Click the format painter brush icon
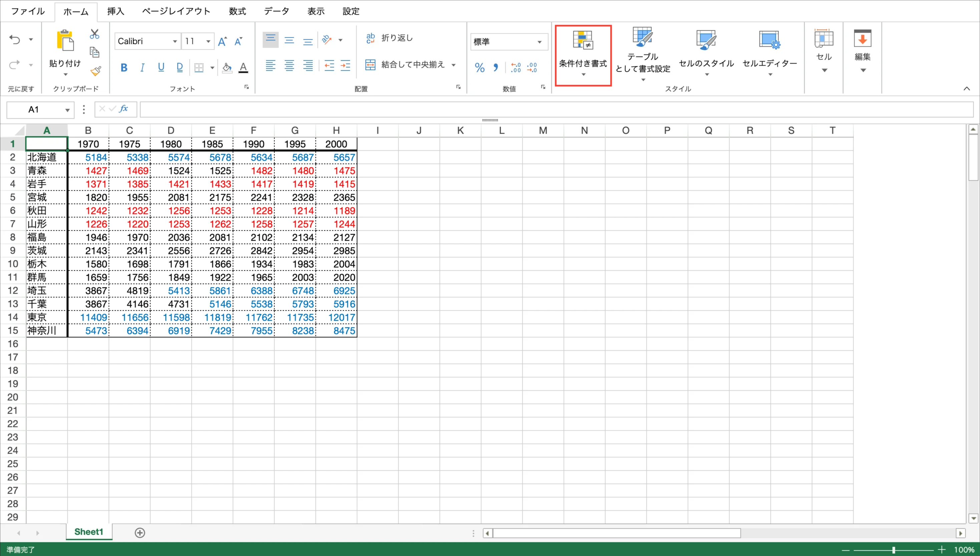The height and width of the screenshot is (556, 980). (95, 71)
